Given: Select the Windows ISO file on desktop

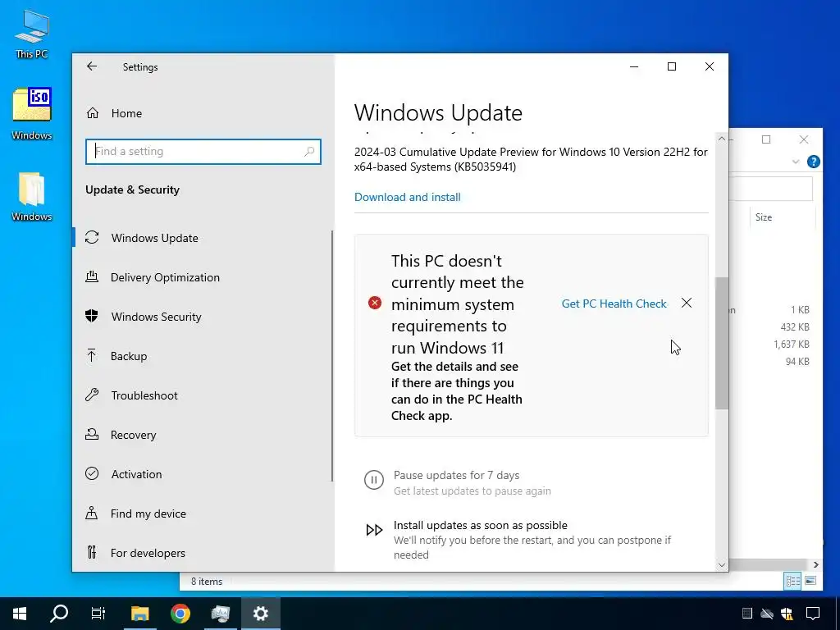Looking at the screenshot, I should [x=32, y=113].
